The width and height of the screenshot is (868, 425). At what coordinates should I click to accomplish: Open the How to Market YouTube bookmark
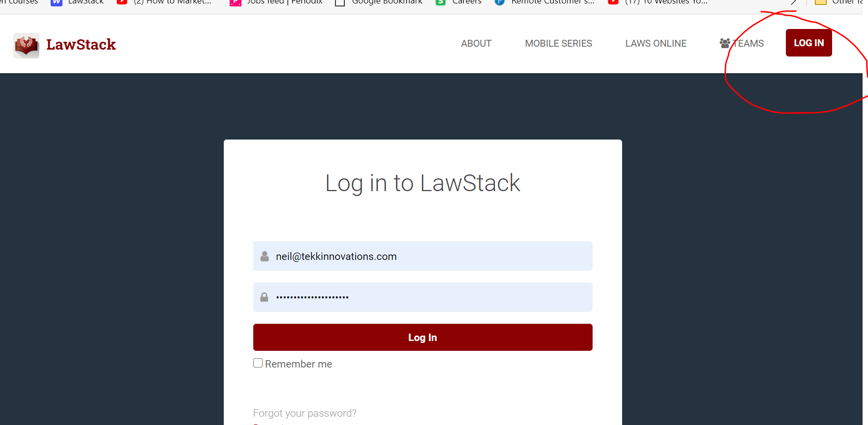click(x=164, y=2)
